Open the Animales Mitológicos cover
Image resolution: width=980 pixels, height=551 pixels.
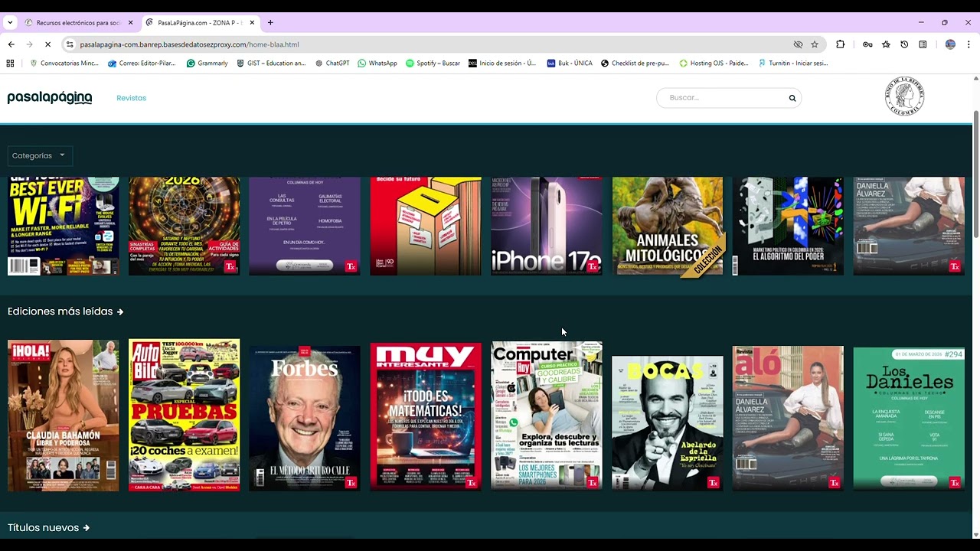click(668, 227)
